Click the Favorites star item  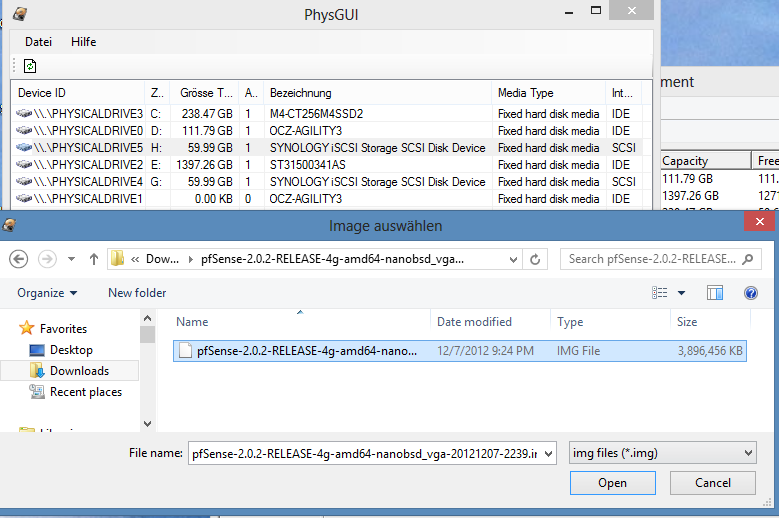coord(53,328)
